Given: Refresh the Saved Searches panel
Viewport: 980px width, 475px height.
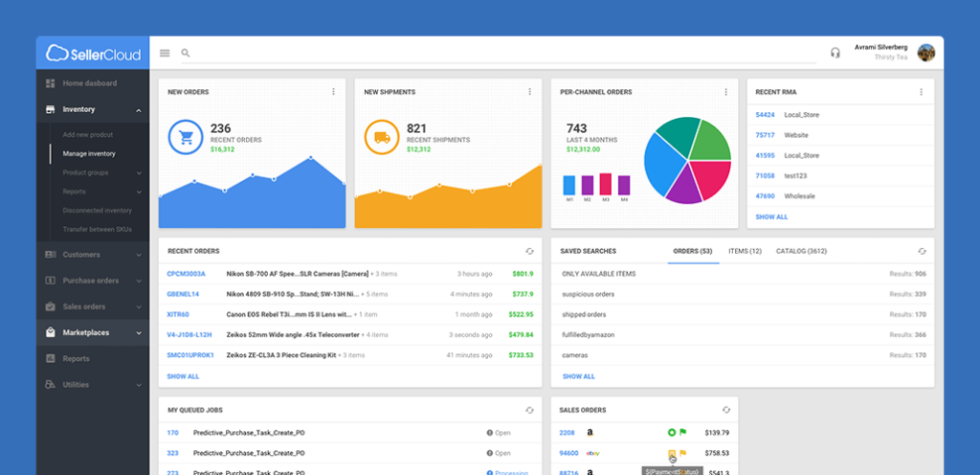Looking at the screenshot, I should [x=922, y=251].
